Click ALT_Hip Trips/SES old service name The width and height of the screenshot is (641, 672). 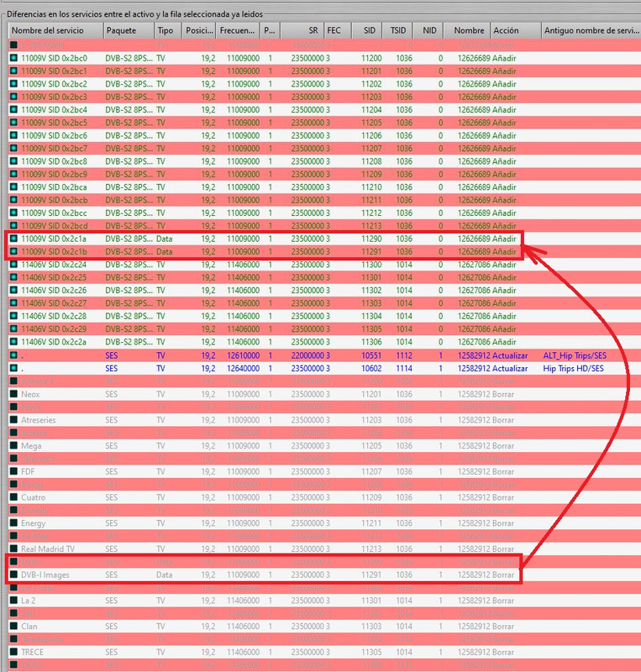tap(575, 355)
